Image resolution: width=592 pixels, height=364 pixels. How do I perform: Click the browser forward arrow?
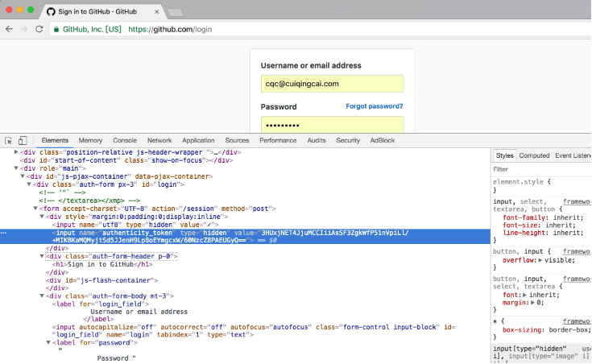point(25,29)
